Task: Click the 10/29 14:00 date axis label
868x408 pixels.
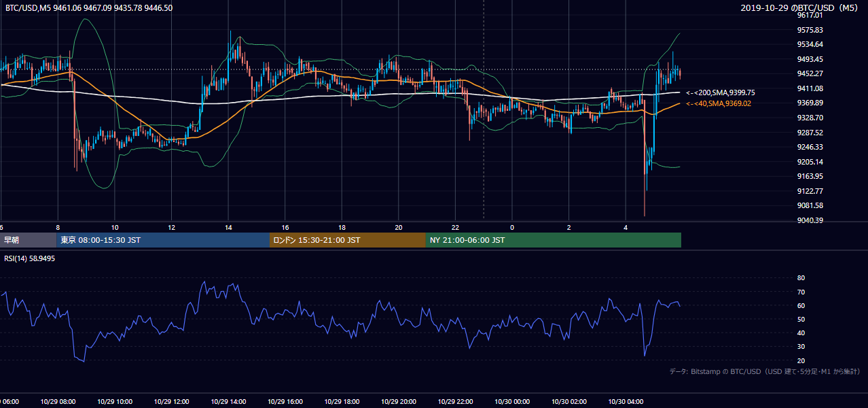Action: pos(228,401)
